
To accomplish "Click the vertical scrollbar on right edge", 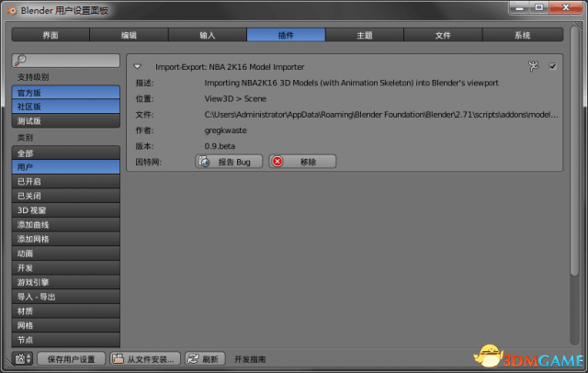I will pyautogui.click(x=574, y=150).
